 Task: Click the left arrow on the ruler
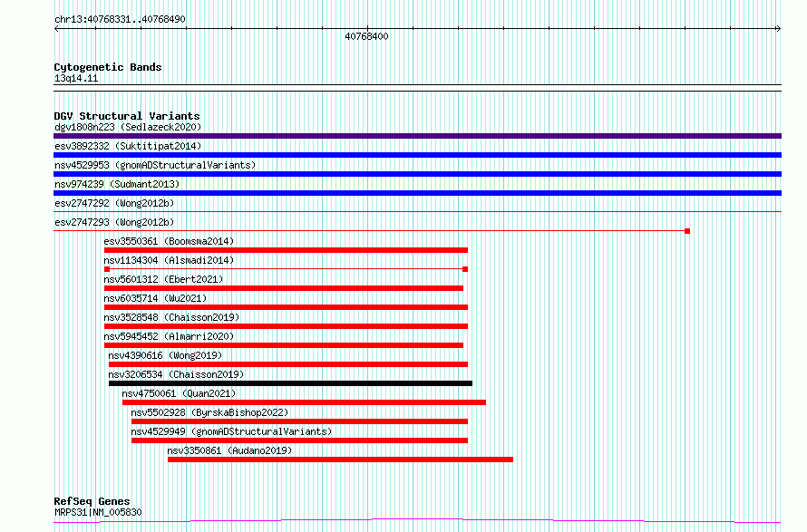pos(56,29)
